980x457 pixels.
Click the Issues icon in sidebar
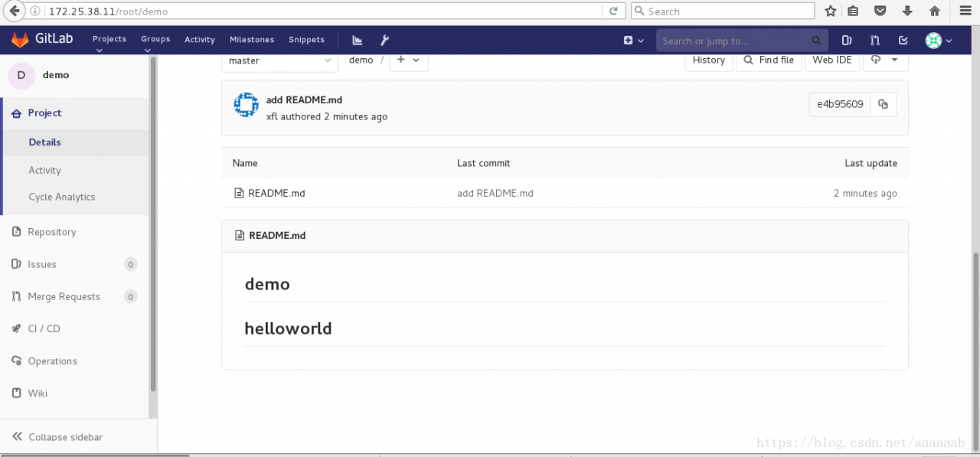[17, 264]
